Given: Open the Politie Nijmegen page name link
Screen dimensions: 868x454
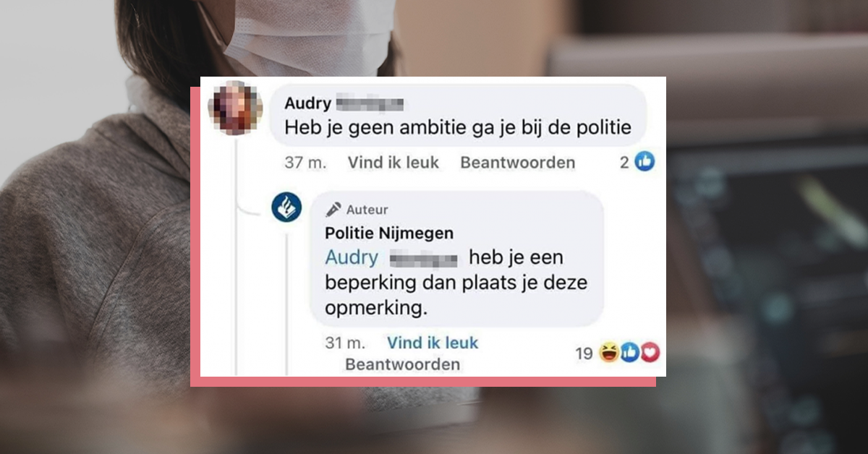Looking at the screenshot, I should pyautogui.click(x=389, y=233).
